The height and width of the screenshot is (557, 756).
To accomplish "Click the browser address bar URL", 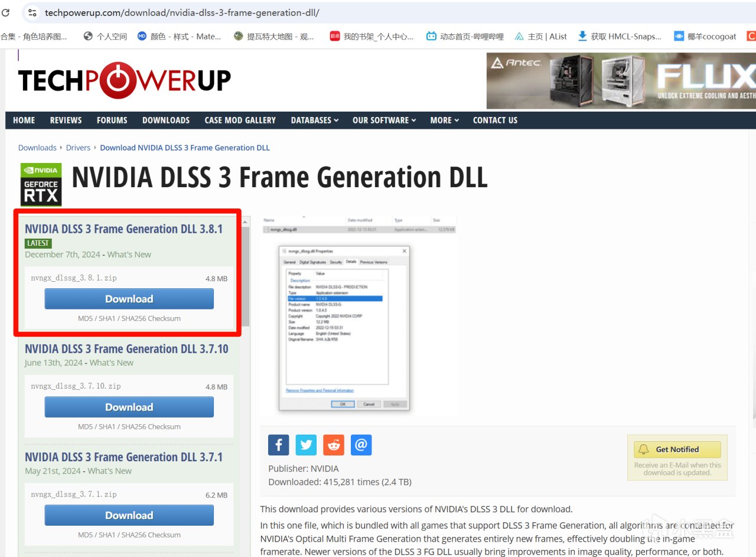I will pos(182,12).
